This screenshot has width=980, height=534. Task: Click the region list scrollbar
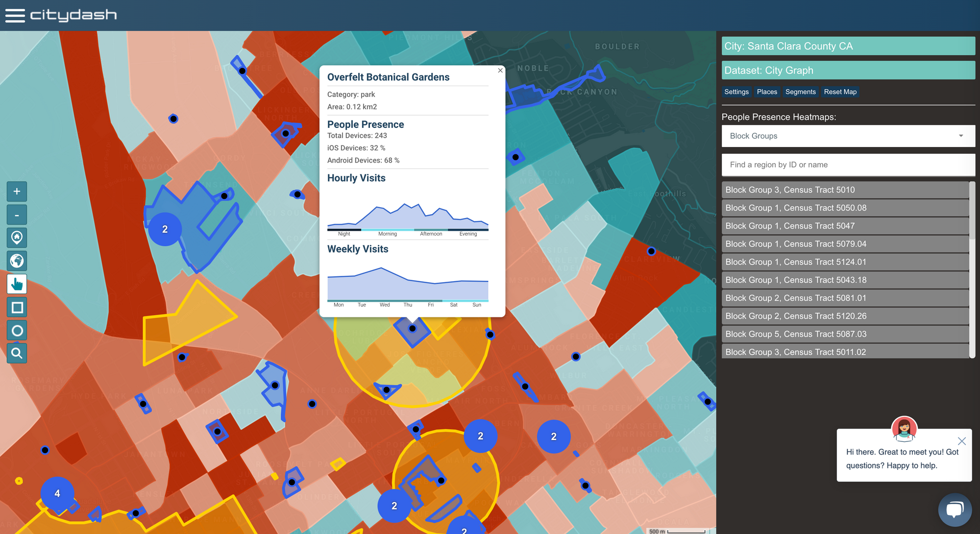coord(972,211)
